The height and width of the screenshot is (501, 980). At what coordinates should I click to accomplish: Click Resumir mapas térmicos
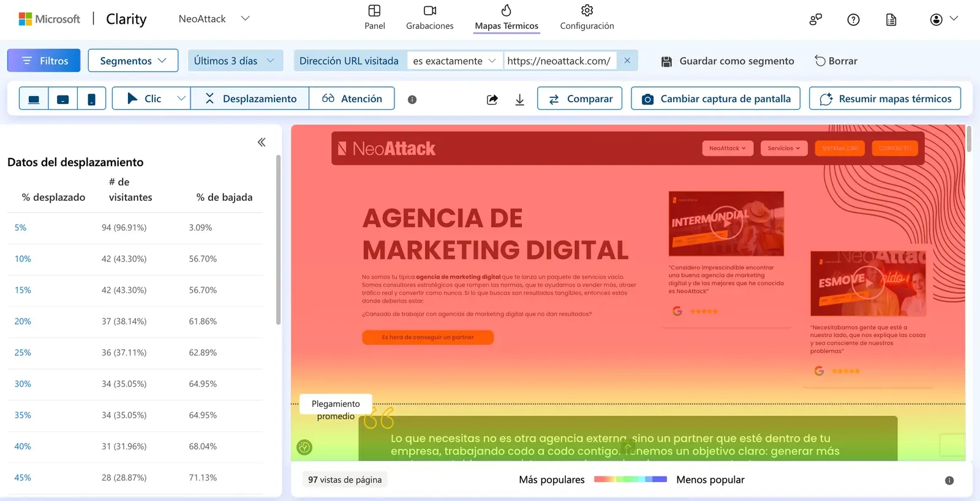(885, 99)
